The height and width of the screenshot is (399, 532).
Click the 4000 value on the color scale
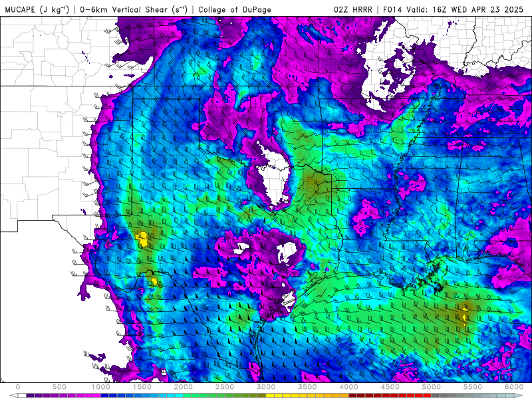coord(349,387)
